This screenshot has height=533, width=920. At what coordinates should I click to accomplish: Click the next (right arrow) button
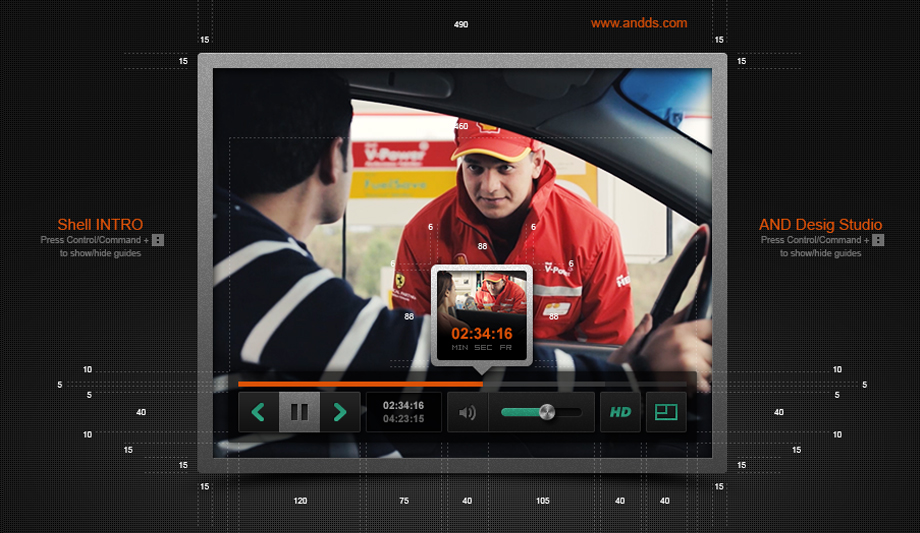coord(340,412)
